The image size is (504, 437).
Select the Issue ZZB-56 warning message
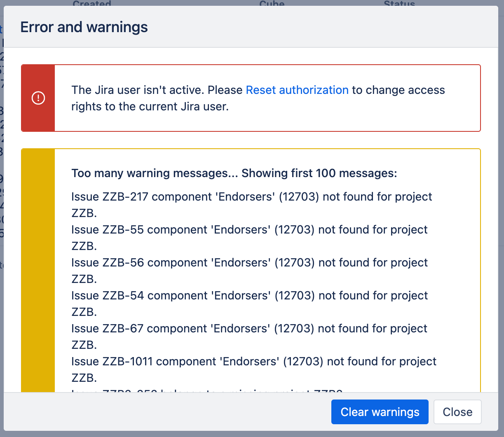click(x=249, y=271)
